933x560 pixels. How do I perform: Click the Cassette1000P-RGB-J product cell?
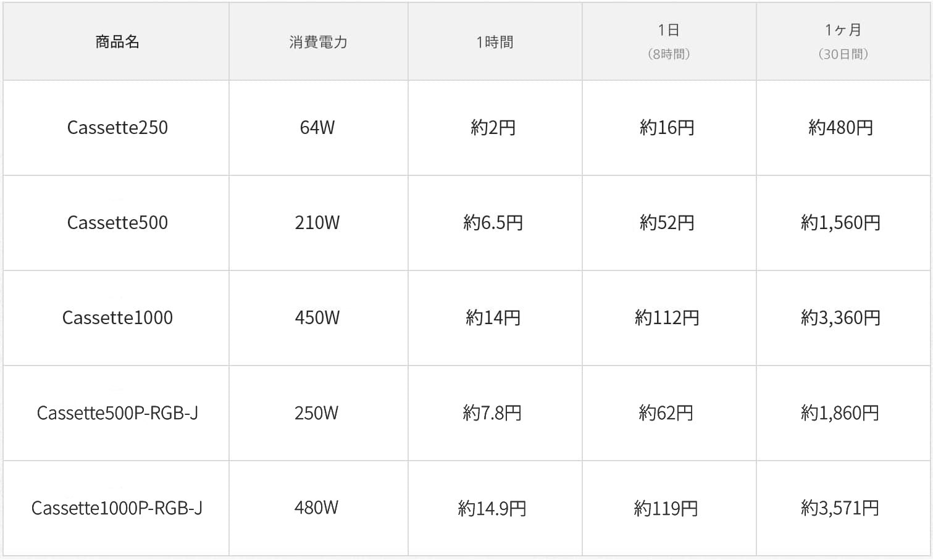pos(117,508)
